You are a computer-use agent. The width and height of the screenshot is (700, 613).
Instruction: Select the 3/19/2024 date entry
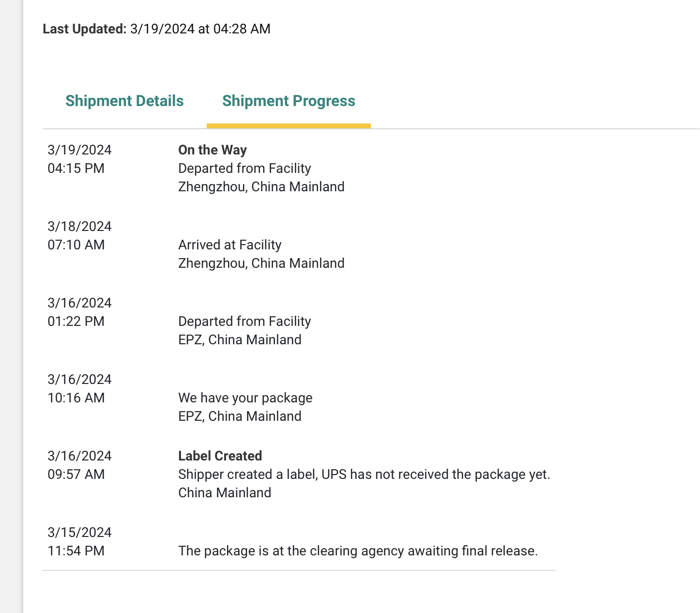tap(79, 150)
